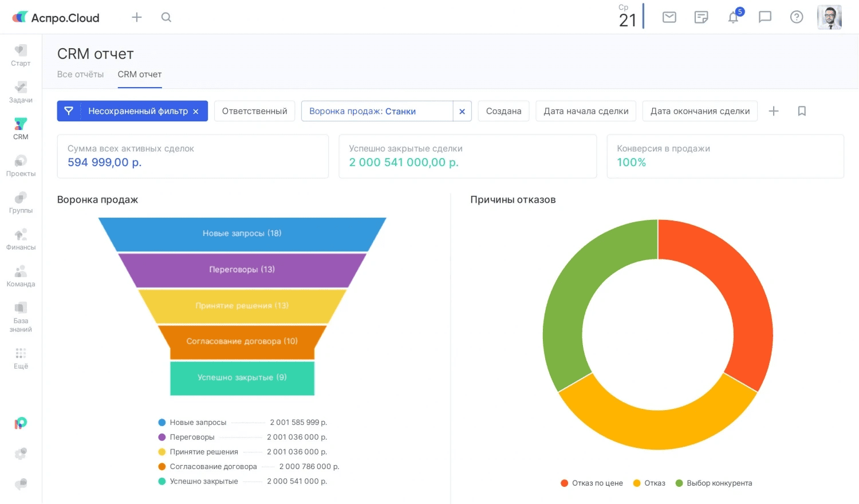859x504 pixels.
Task: Expand the 'Ответственный' filter dropdown
Action: pyautogui.click(x=255, y=111)
